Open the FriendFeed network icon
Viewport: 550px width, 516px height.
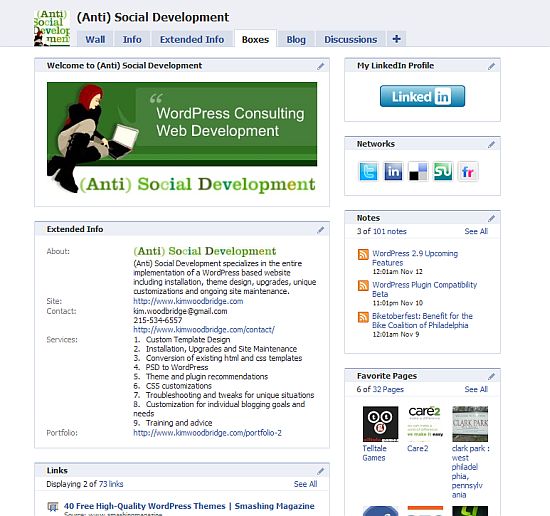(x=468, y=171)
